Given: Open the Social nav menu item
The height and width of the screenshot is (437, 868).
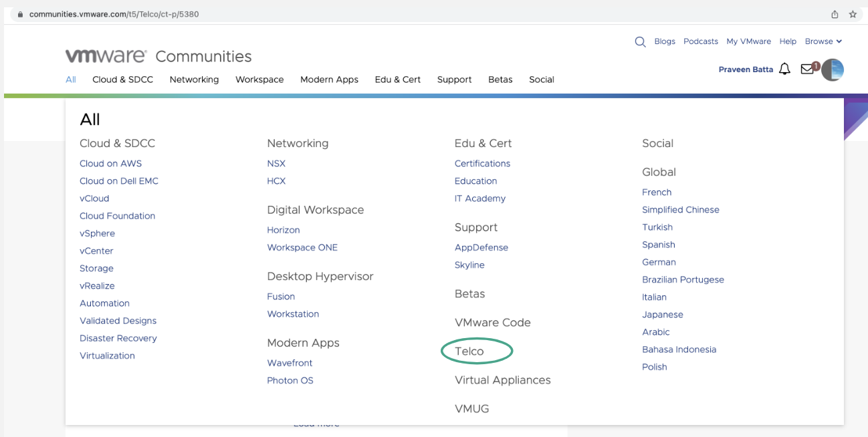Looking at the screenshot, I should (x=542, y=80).
